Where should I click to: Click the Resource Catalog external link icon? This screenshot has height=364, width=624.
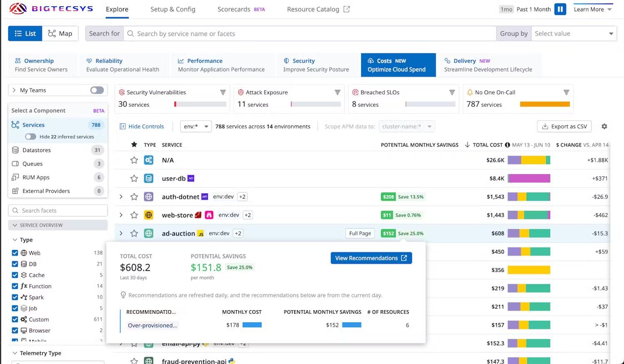tap(347, 9)
